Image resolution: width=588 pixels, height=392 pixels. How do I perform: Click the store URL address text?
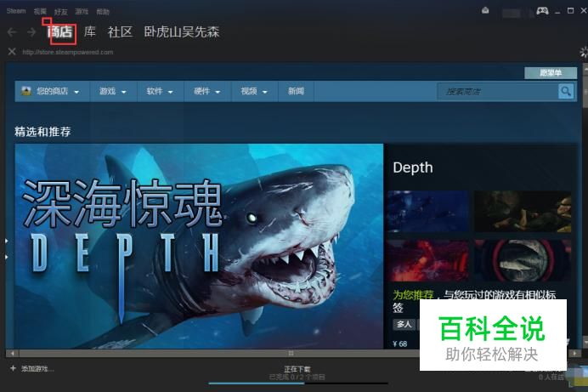(x=68, y=52)
